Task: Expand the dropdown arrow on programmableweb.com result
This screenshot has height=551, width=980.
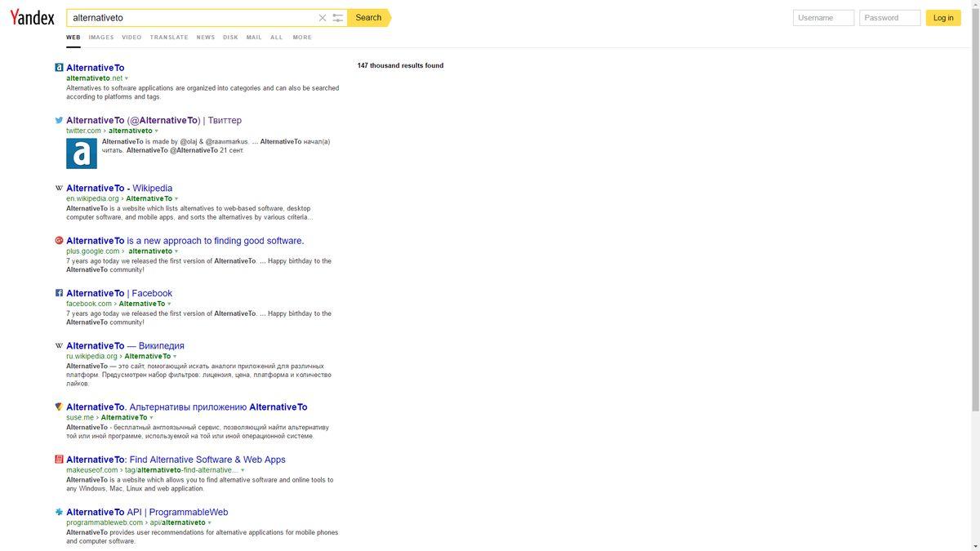Action: pos(210,522)
